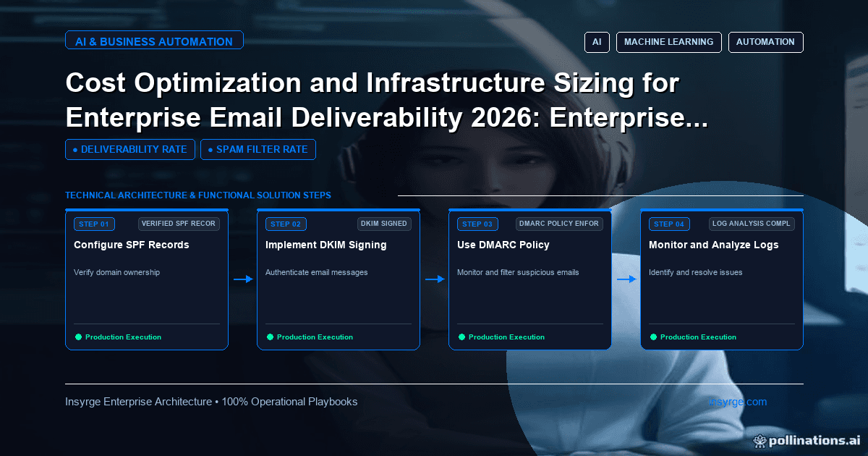Click Production Execution in Monitor Logs card
Image resolution: width=868 pixels, height=456 pixels.
tap(698, 337)
